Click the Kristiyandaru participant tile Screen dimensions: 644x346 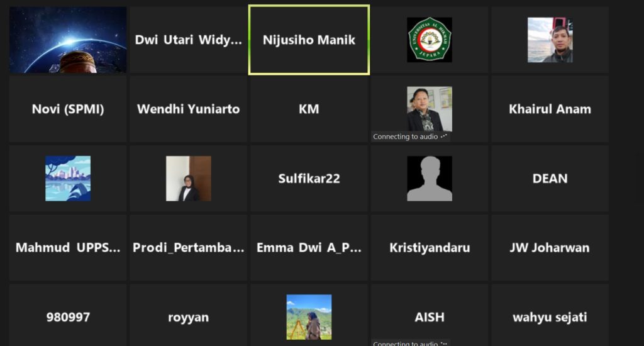(x=429, y=247)
